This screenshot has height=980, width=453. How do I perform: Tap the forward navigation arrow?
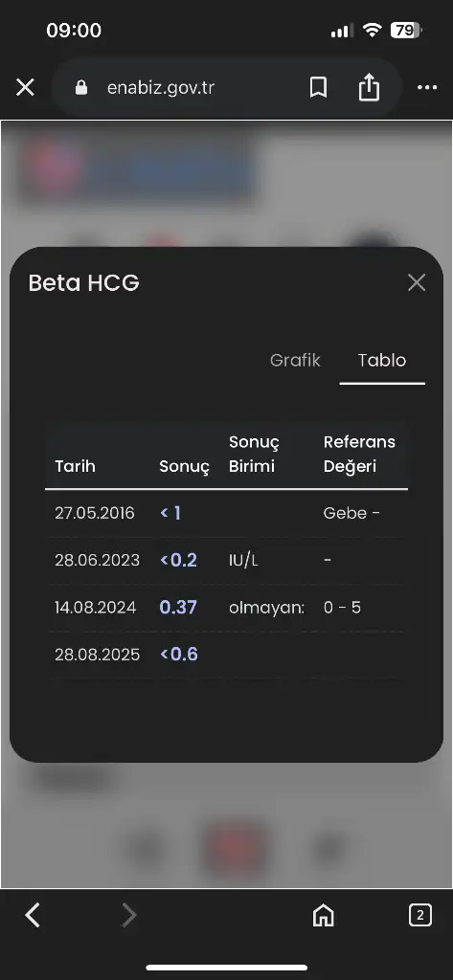(129, 916)
